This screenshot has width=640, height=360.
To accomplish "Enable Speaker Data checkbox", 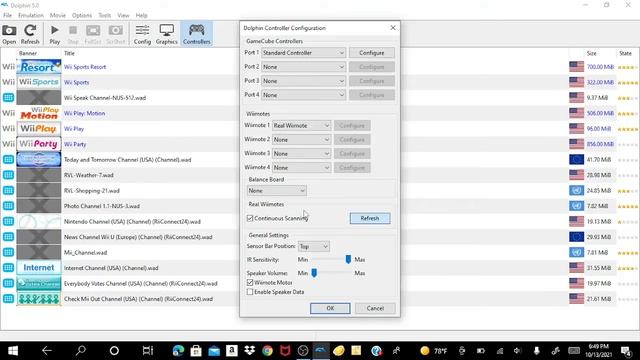I will coord(250,292).
